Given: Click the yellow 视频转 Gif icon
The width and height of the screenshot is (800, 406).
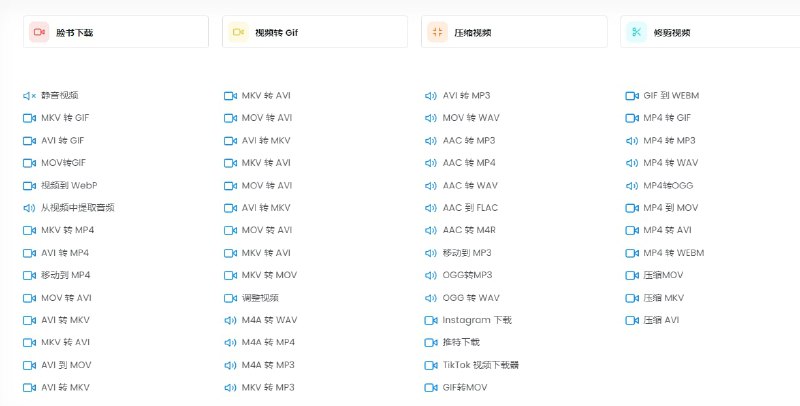Looking at the screenshot, I should click(x=238, y=32).
